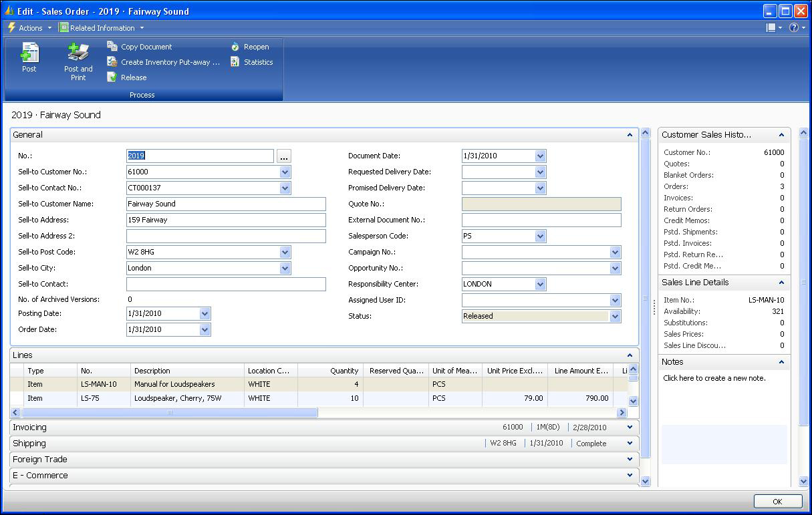Image resolution: width=812 pixels, height=515 pixels.
Task: Open Campaign No. dropdown
Action: coord(616,252)
